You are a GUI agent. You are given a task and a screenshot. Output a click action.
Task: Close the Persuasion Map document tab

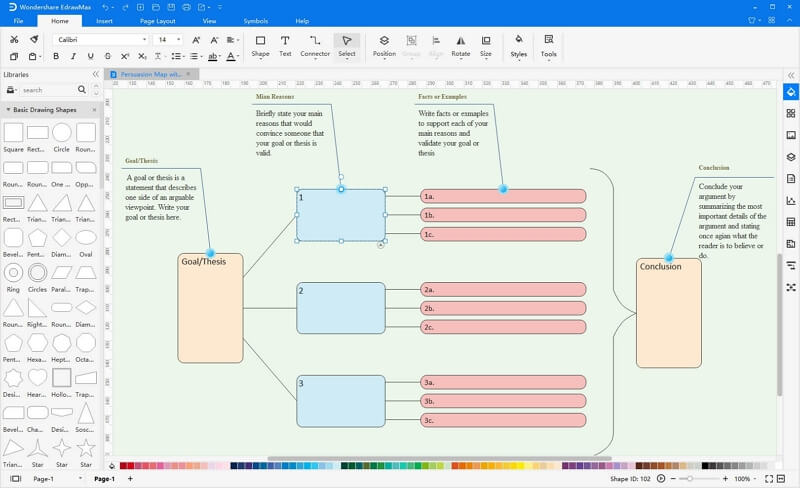[188, 74]
